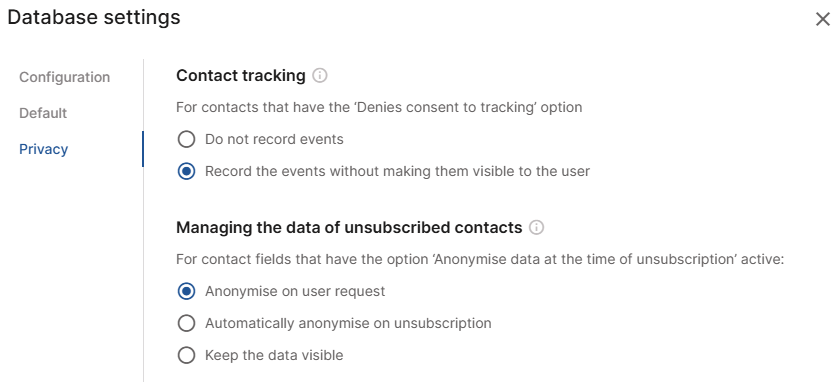Select 'Do not record events' radio circle

pos(186,140)
